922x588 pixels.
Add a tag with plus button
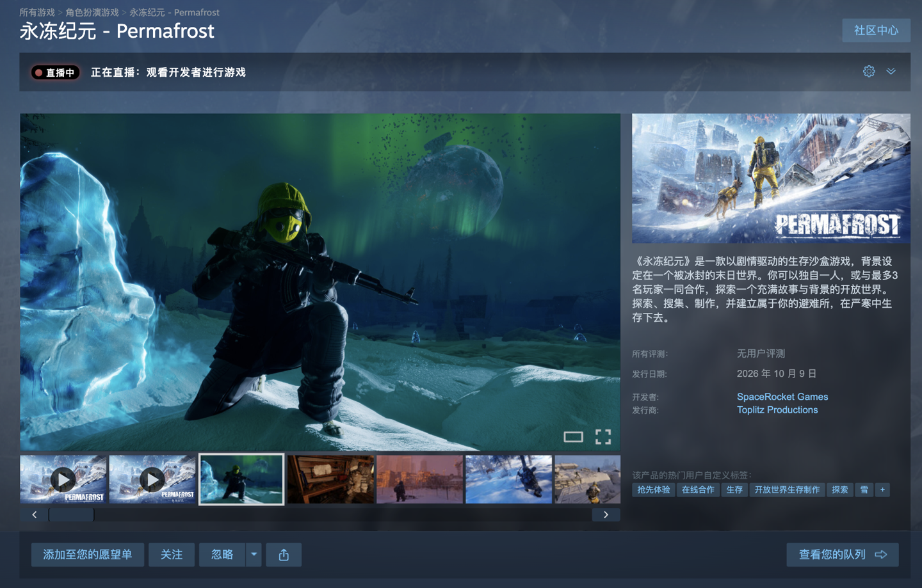[882, 490]
